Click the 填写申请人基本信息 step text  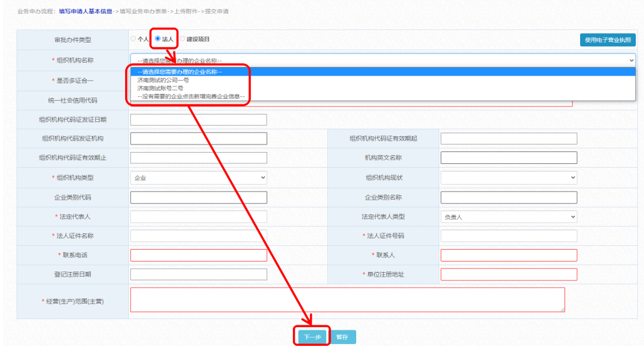(85, 11)
